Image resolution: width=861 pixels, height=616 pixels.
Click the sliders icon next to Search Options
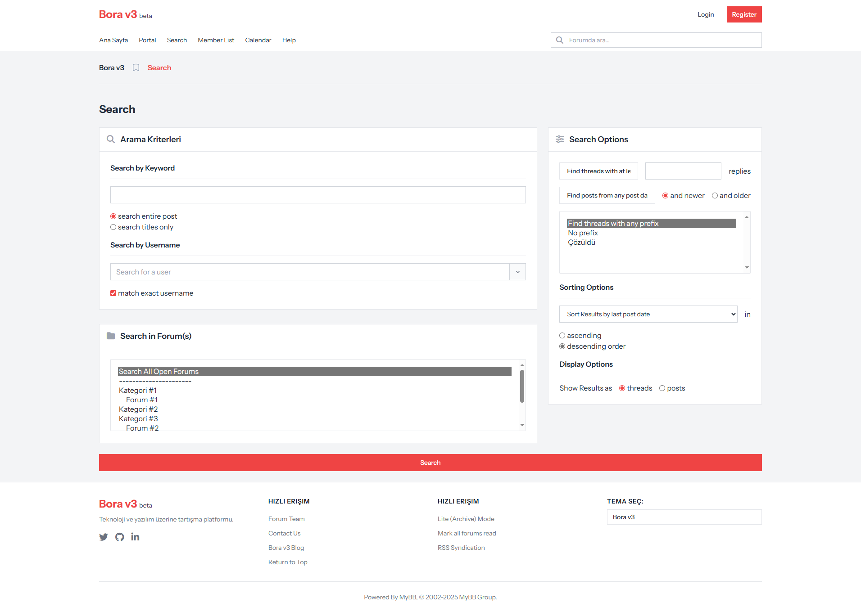point(560,139)
